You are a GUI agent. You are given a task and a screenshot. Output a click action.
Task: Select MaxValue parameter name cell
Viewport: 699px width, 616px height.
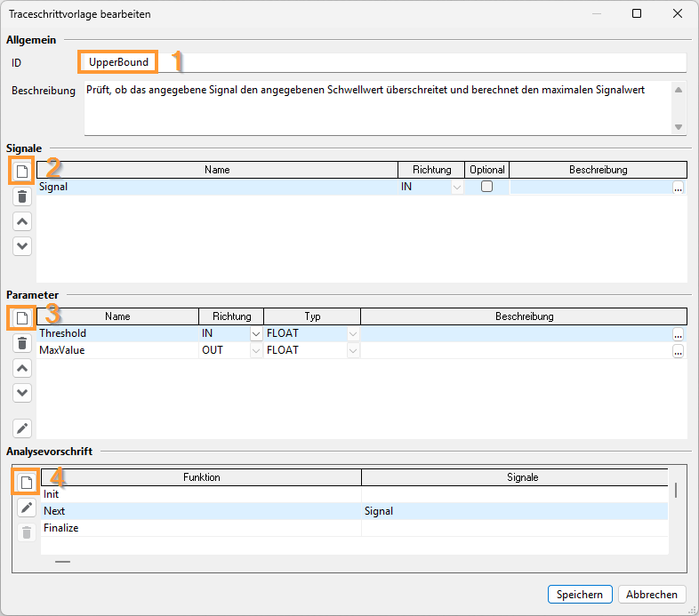pos(117,350)
